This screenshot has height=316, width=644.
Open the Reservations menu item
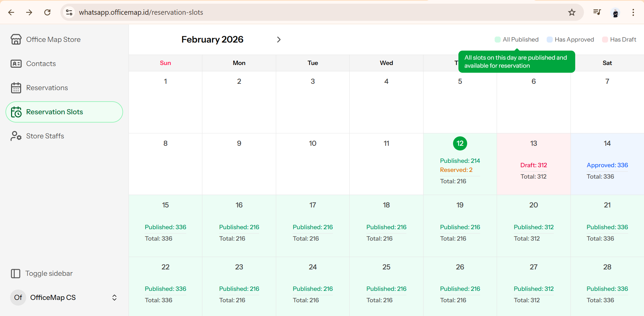coord(47,88)
